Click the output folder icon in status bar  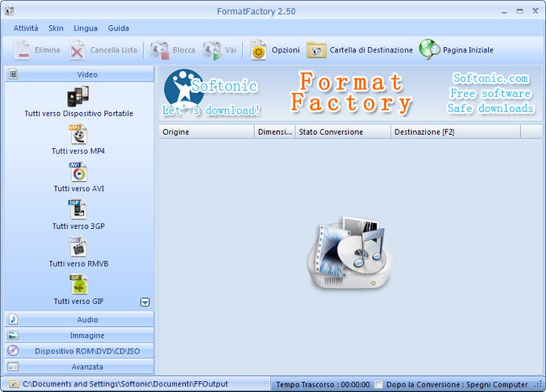click(x=14, y=384)
